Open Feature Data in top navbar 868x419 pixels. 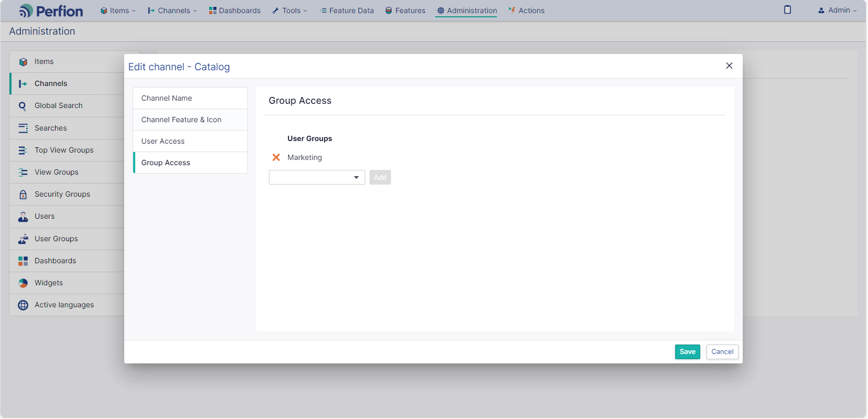[x=347, y=10]
